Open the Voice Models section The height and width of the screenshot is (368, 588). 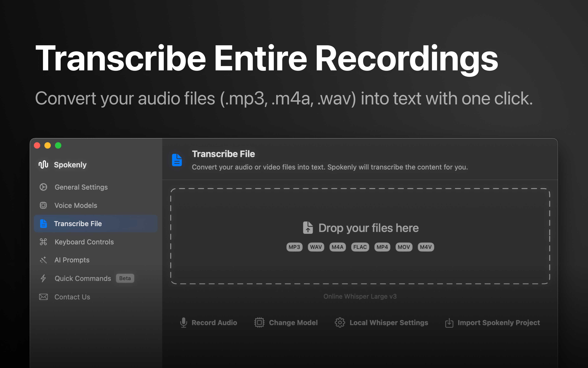[96, 205]
